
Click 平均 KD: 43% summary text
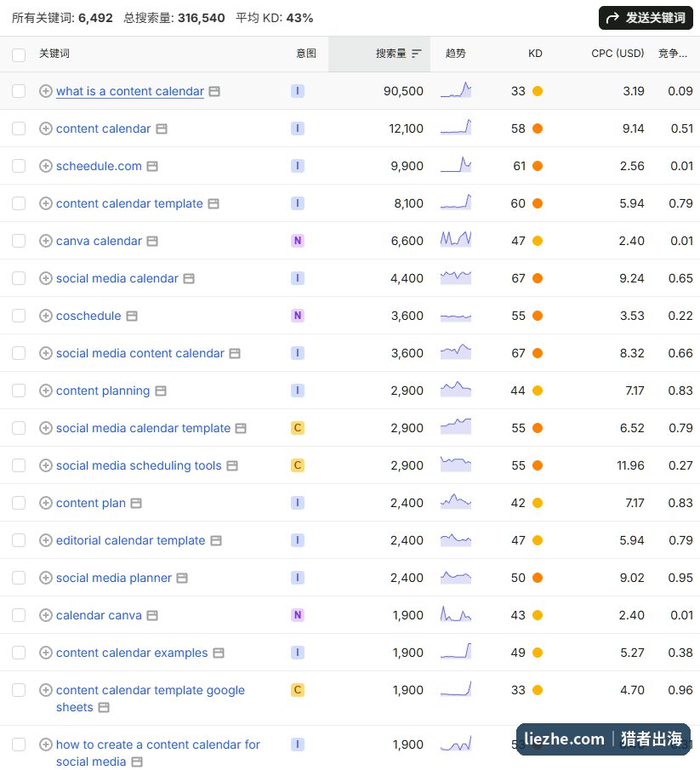click(x=275, y=18)
